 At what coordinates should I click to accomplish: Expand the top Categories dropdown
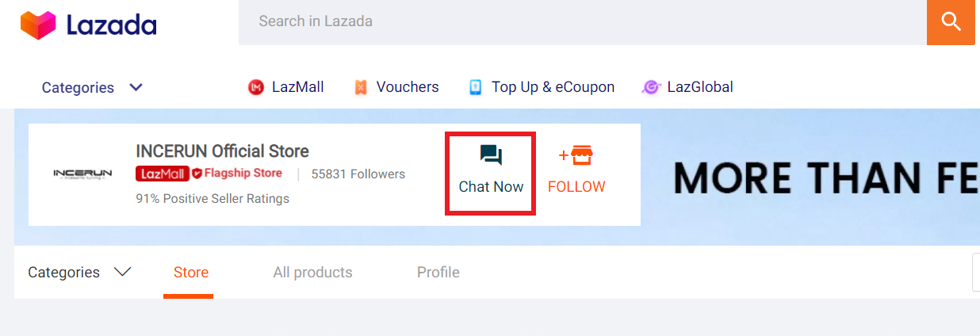(x=92, y=87)
